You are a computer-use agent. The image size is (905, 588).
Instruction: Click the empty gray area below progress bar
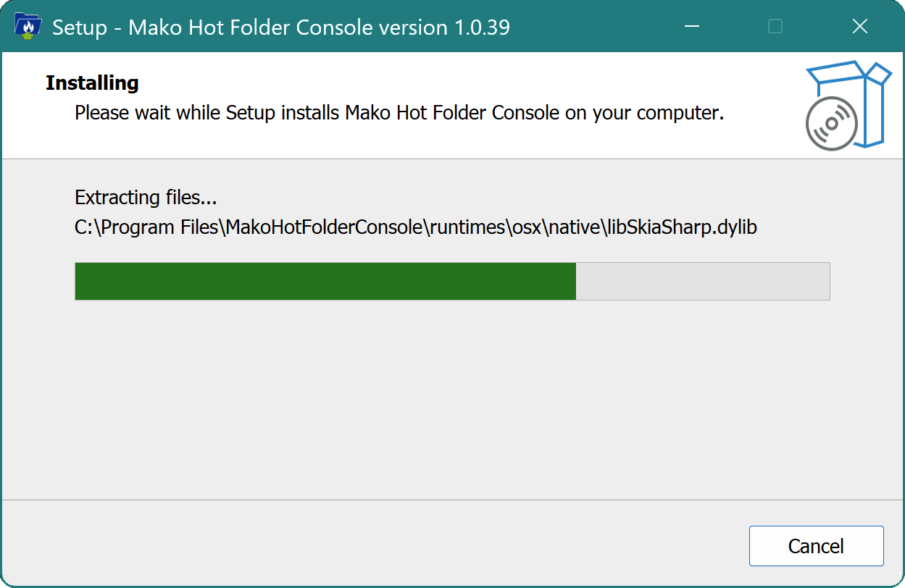click(x=452, y=398)
